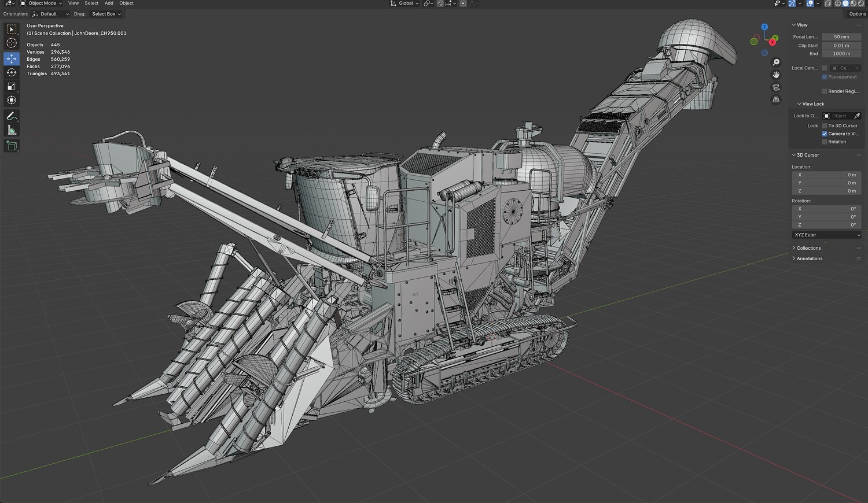868x503 pixels.
Task: Click the red X axis gizmo ball
Action: (772, 42)
